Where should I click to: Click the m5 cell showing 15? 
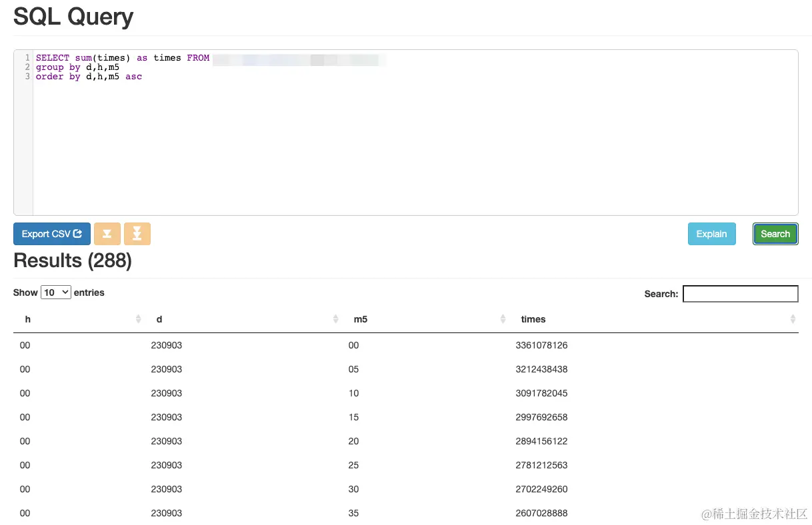(353, 417)
